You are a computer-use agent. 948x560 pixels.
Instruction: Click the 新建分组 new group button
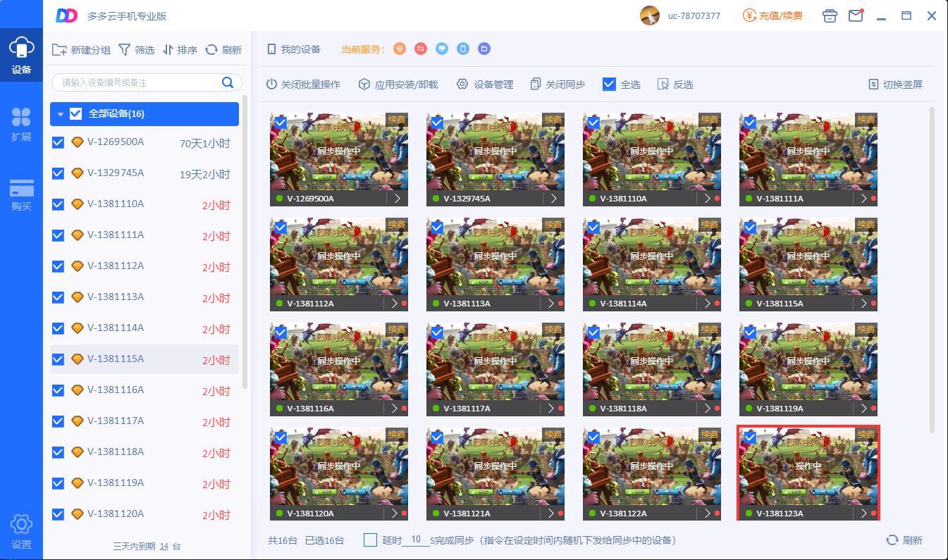pos(82,50)
